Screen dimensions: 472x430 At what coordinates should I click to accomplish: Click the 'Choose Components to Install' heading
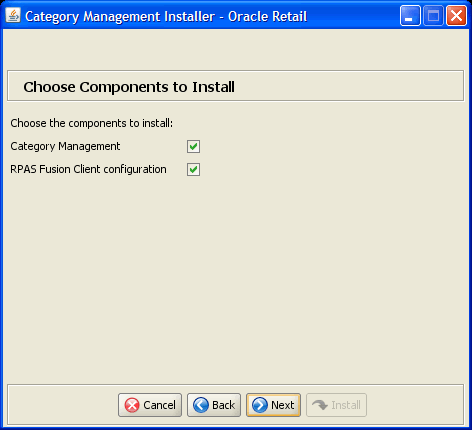click(129, 87)
